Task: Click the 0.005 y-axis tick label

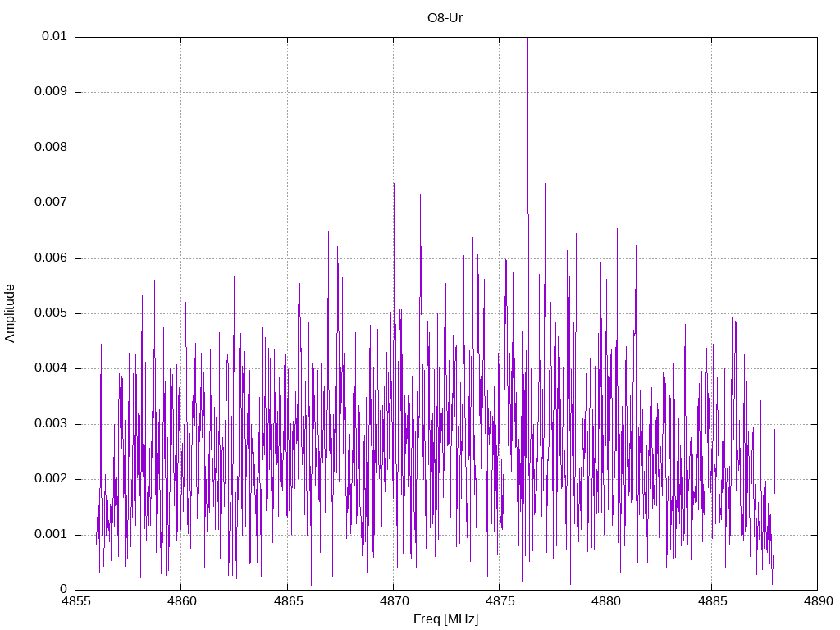Action: pos(51,313)
